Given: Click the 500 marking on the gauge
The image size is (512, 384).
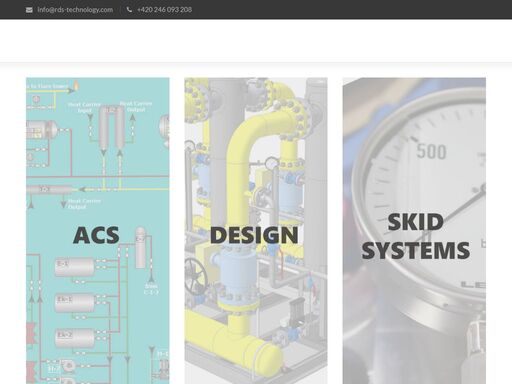Looking at the screenshot, I should [x=431, y=152].
